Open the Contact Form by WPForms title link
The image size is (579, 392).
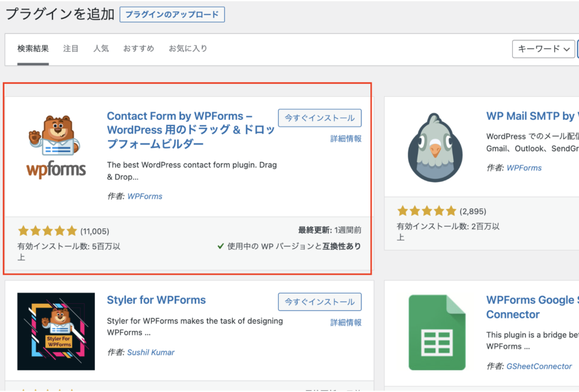191,130
